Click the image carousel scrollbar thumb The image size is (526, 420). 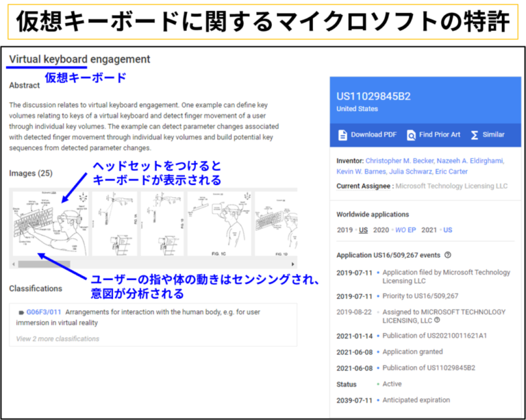tap(44, 264)
